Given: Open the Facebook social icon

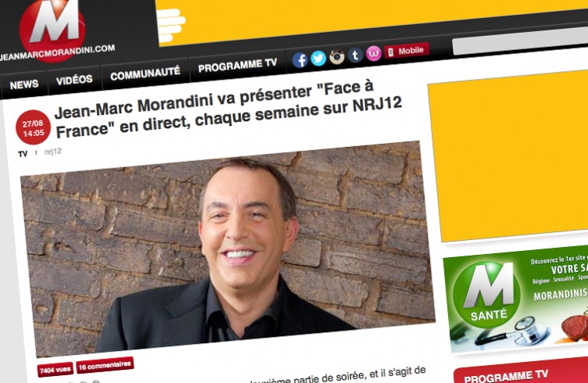Looking at the screenshot, I should click(299, 60).
